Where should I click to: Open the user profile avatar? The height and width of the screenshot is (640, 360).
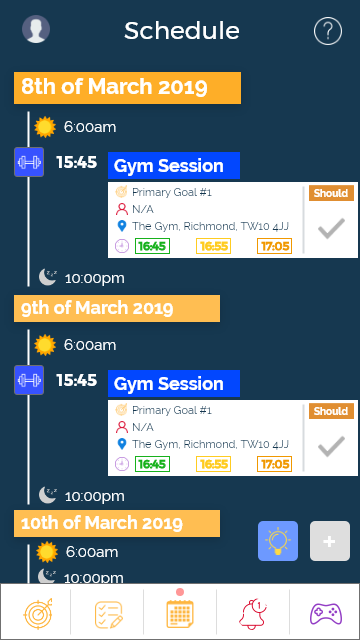[36, 29]
